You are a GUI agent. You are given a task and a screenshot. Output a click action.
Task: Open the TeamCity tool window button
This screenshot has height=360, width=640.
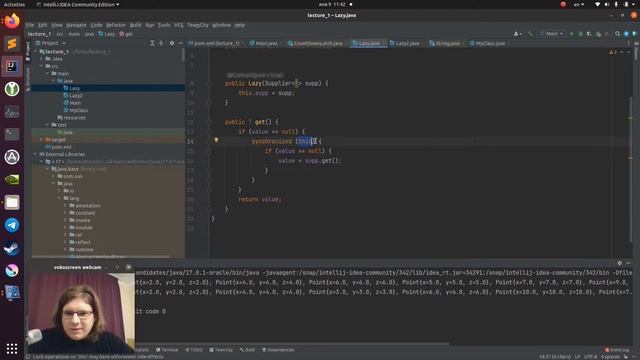click(x=221, y=350)
